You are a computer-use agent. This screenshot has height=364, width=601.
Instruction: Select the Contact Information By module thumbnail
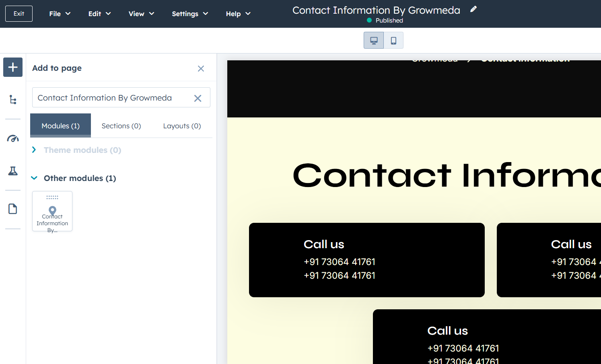52,211
